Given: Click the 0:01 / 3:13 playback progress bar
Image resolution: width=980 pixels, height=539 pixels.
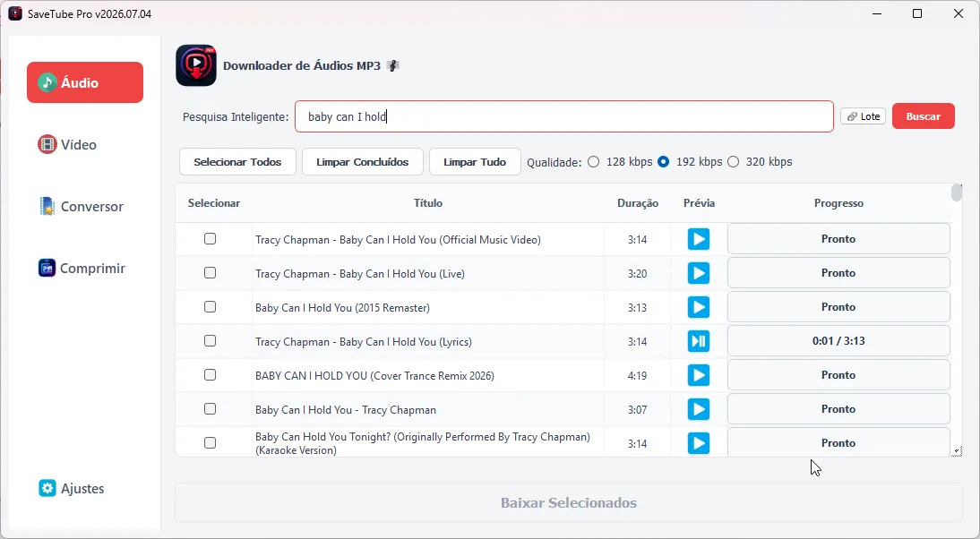Looking at the screenshot, I should pos(838,341).
